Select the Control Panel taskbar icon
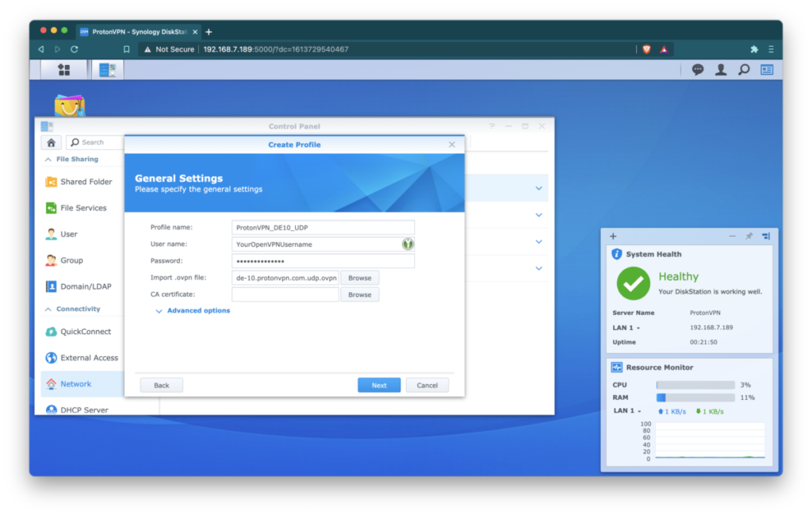812x515 pixels. tap(108, 69)
